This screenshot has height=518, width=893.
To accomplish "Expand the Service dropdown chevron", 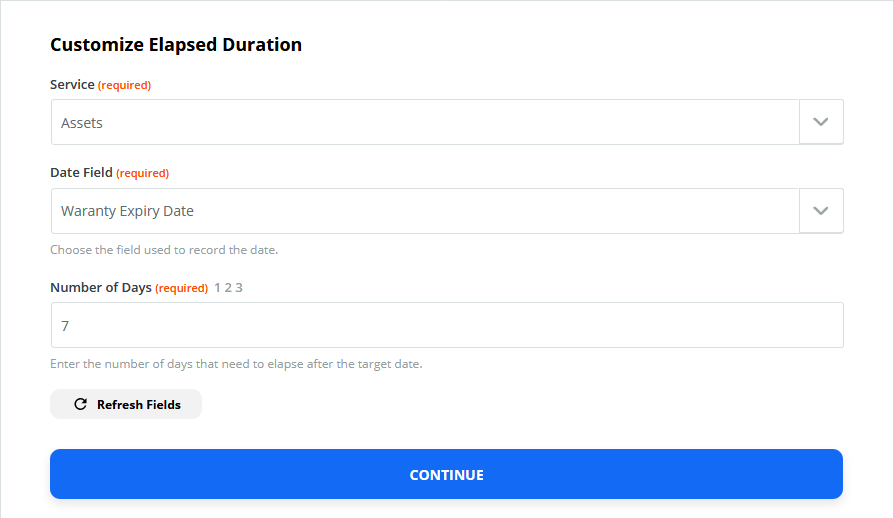I will coord(821,122).
